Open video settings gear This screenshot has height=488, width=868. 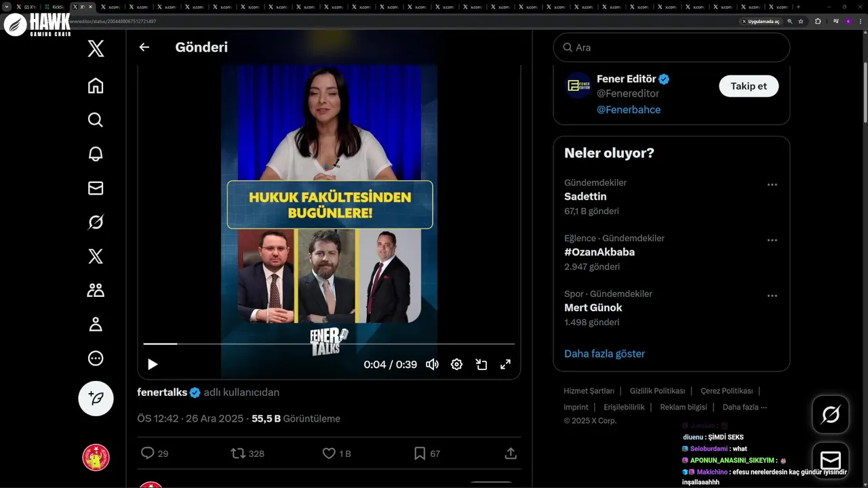pyautogui.click(x=456, y=365)
